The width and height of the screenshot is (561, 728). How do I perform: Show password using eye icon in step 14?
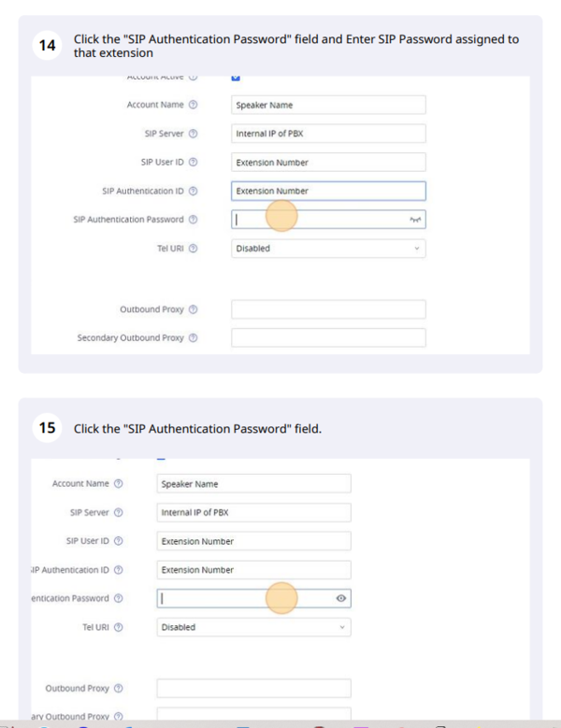(415, 220)
